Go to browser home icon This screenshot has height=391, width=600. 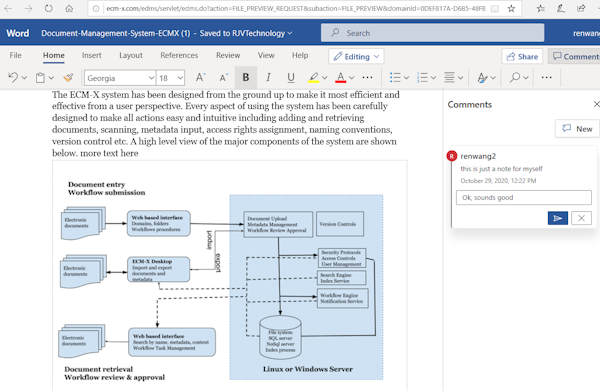pyautogui.click(x=69, y=8)
